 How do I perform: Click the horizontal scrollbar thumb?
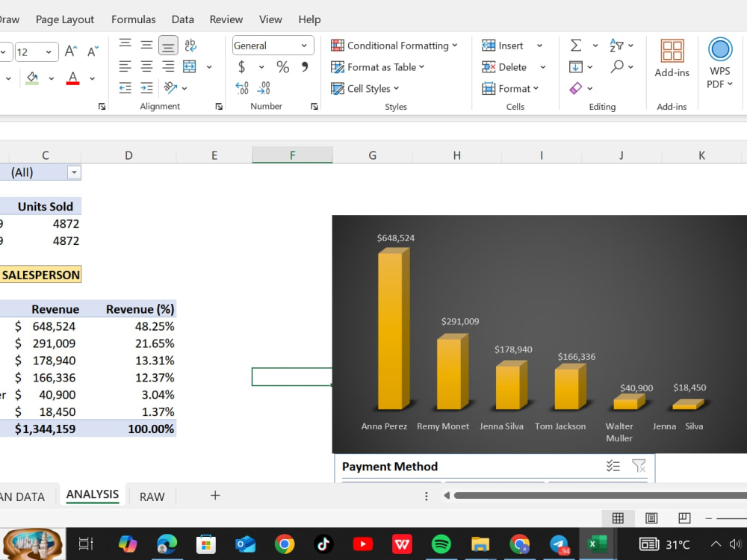[601, 496]
